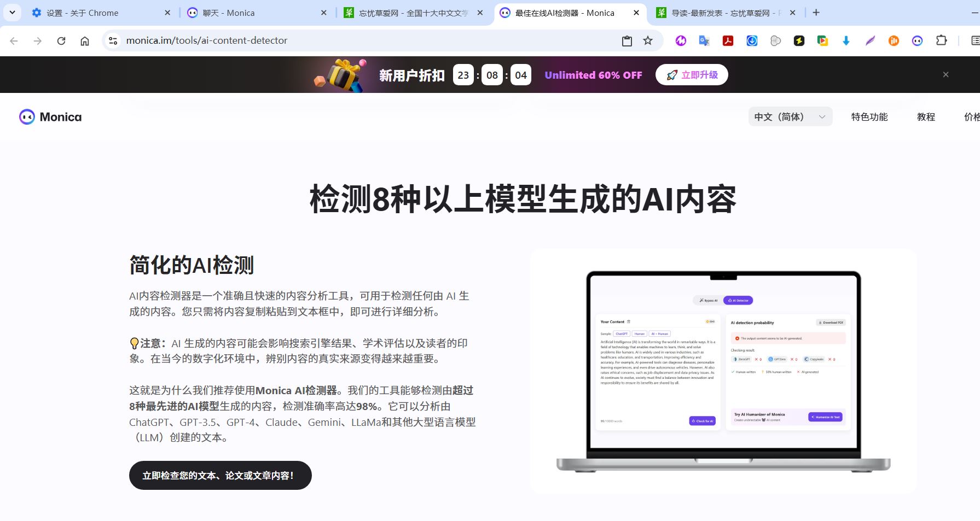Image resolution: width=980 pixels, height=521 pixels.
Task: Close the 导读-最新发表 tab
Action: (x=793, y=13)
